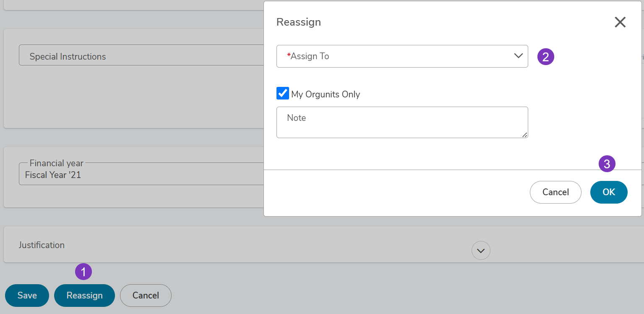This screenshot has height=314, width=644.
Task: Click the Save button at bottom left
Action: coord(27,296)
